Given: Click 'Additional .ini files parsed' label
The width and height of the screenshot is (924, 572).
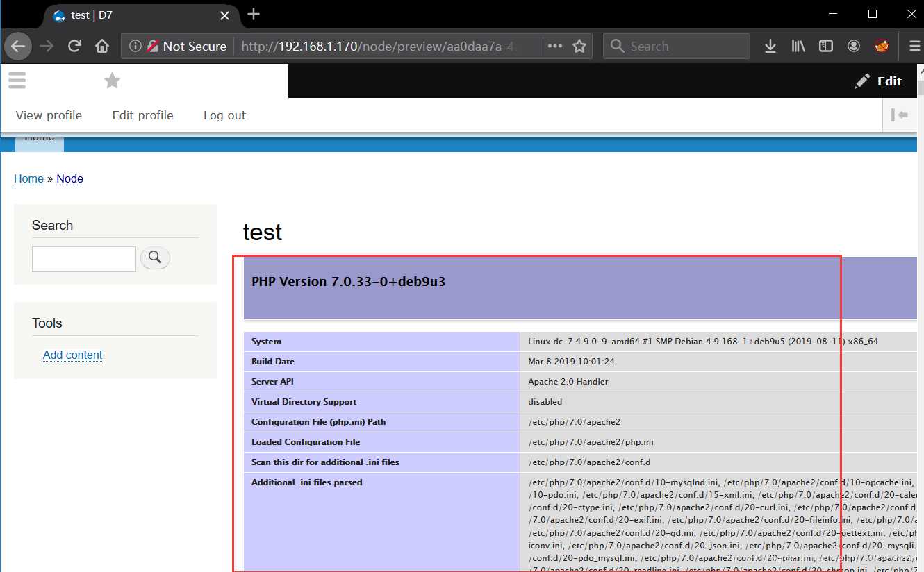Looking at the screenshot, I should tap(307, 482).
